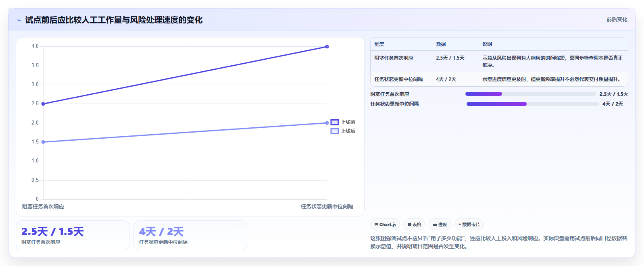Select the 维度 column header

point(379,44)
